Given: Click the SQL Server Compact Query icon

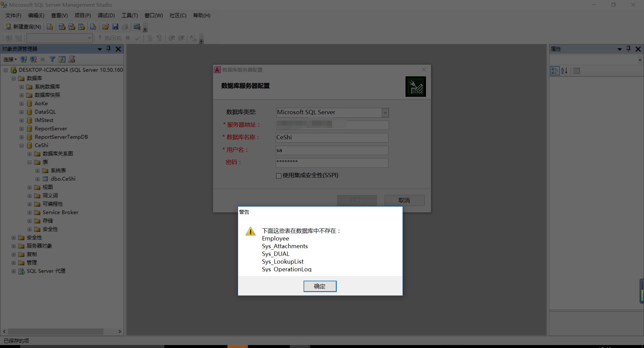Looking at the screenshot, I should 93,27.
